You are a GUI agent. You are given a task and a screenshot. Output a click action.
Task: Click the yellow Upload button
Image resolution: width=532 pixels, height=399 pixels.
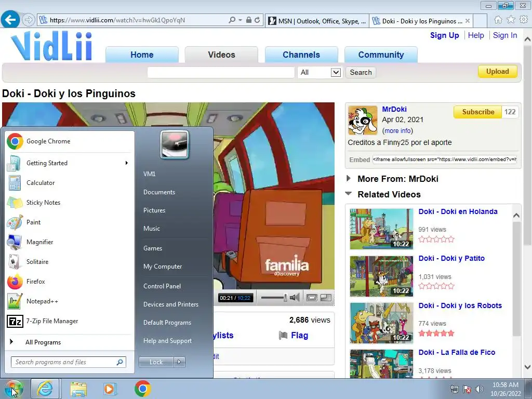497,72
